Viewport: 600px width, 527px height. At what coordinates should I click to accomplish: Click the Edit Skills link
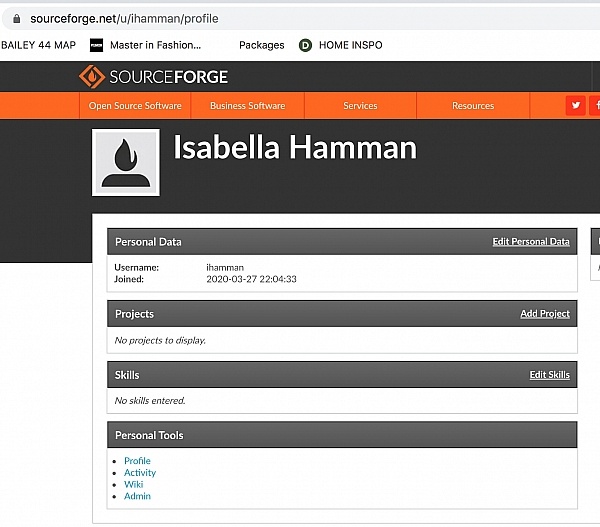coord(549,375)
